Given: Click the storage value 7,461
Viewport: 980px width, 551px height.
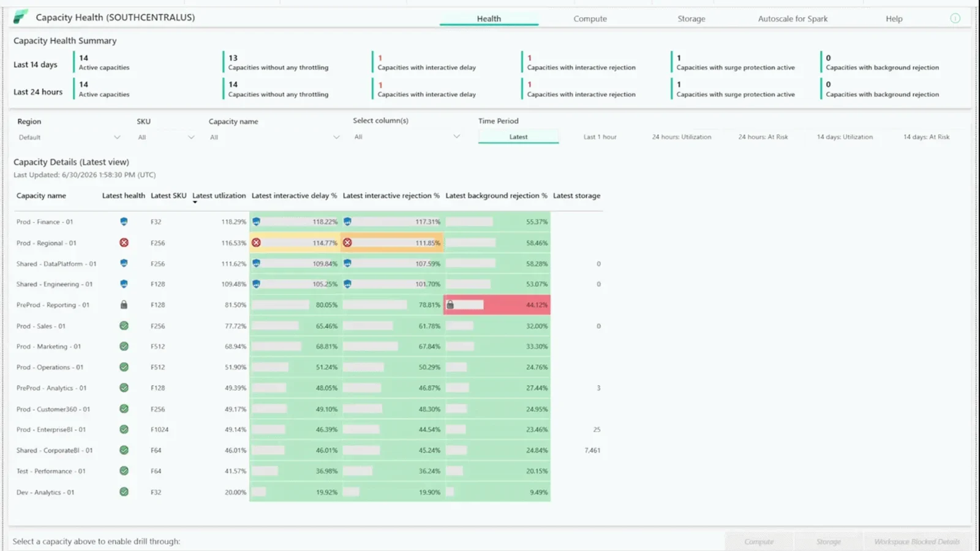Looking at the screenshot, I should [x=592, y=451].
